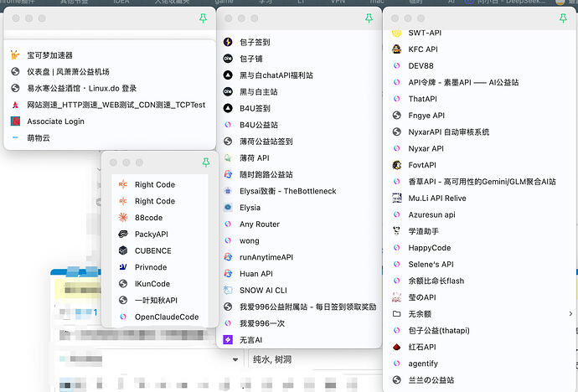Click the orange starburst 88code icon
Viewport: 578px width, 392px height.
pos(123,218)
